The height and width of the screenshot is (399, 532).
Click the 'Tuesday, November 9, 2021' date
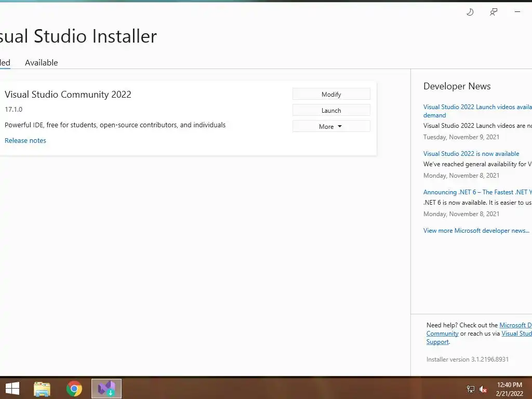[461, 137]
